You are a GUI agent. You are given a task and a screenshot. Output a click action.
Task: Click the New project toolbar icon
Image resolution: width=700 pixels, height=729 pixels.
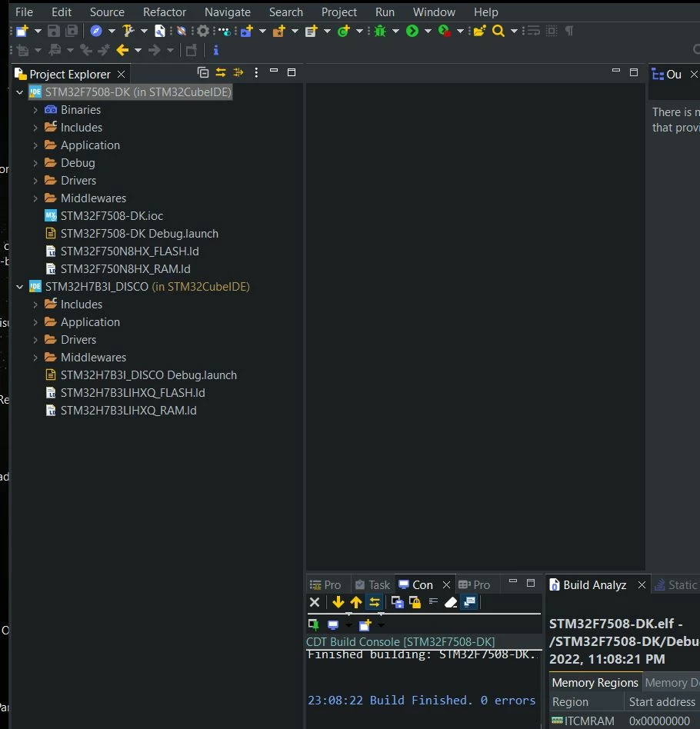click(22, 32)
